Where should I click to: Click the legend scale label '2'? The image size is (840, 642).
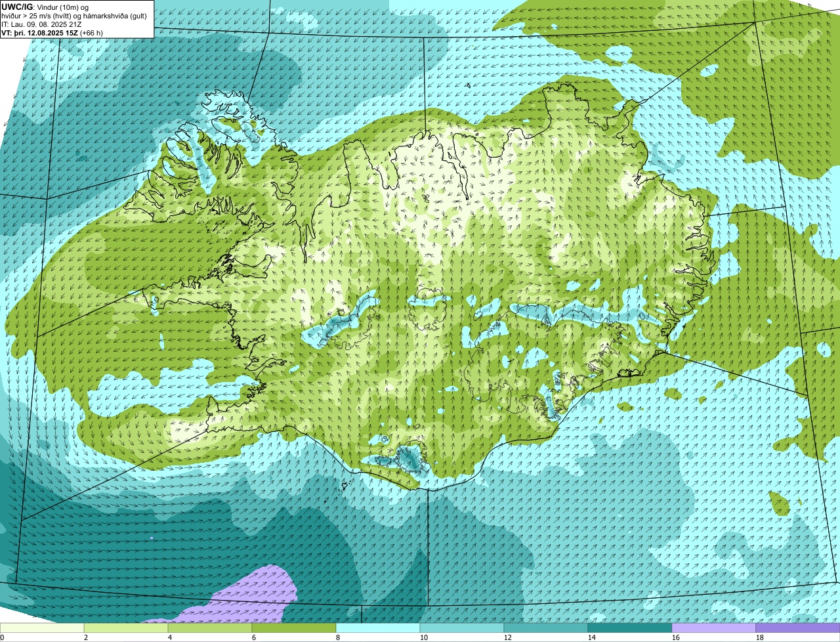(x=86, y=637)
